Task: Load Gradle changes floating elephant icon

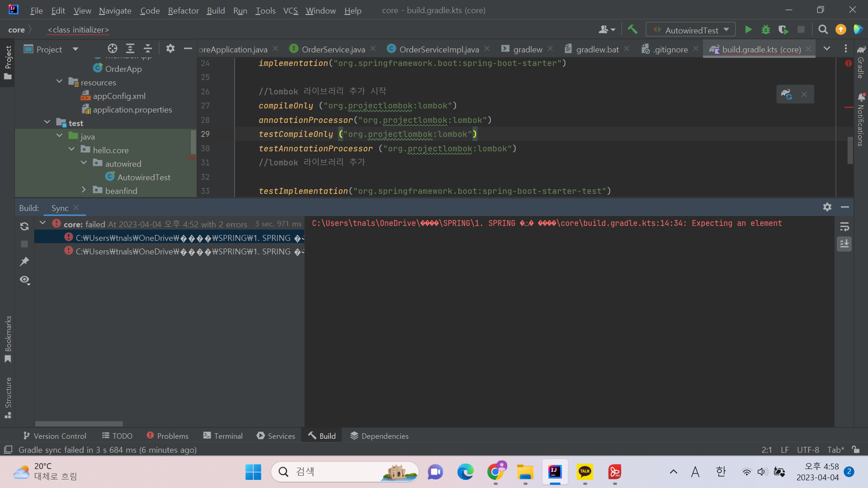Action: 787,94
